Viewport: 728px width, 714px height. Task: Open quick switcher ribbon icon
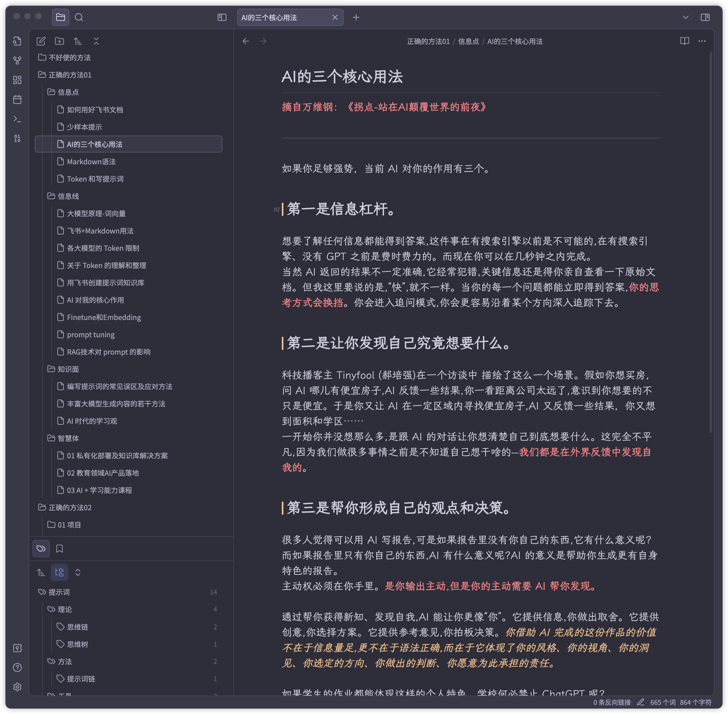tap(17, 41)
